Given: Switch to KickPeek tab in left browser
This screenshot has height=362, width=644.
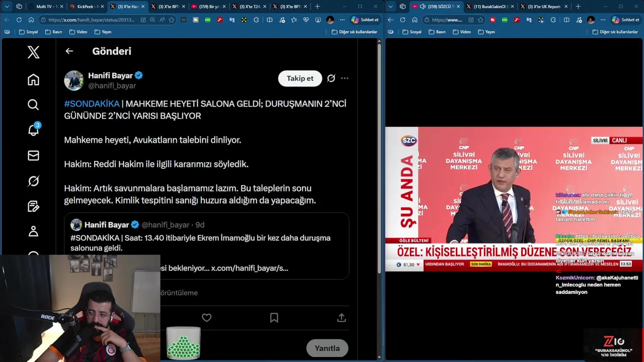Looking at the screenshot, I should [x=87, y=7].
